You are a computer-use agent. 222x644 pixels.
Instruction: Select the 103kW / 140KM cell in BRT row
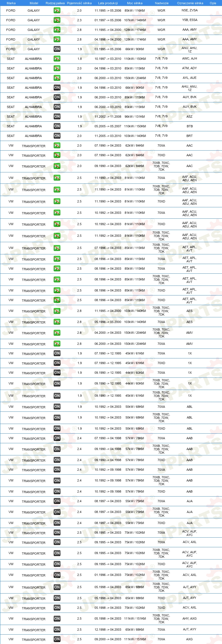[x=135, y=136]
